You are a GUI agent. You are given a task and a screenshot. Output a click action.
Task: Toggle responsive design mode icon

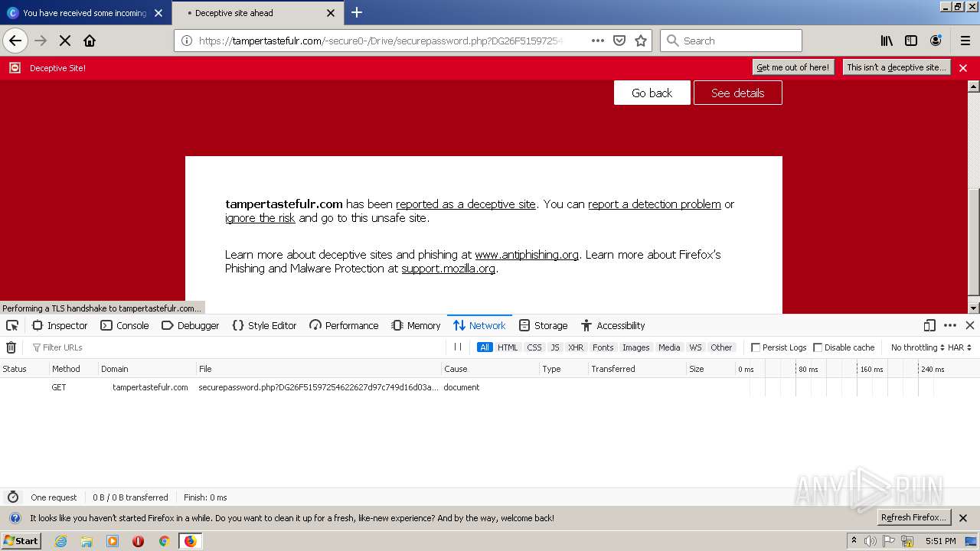(x=929, y=325)
